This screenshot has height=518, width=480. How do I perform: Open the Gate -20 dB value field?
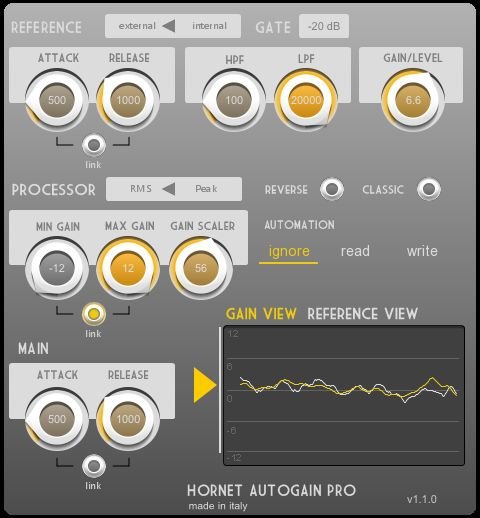click(324, 26)
